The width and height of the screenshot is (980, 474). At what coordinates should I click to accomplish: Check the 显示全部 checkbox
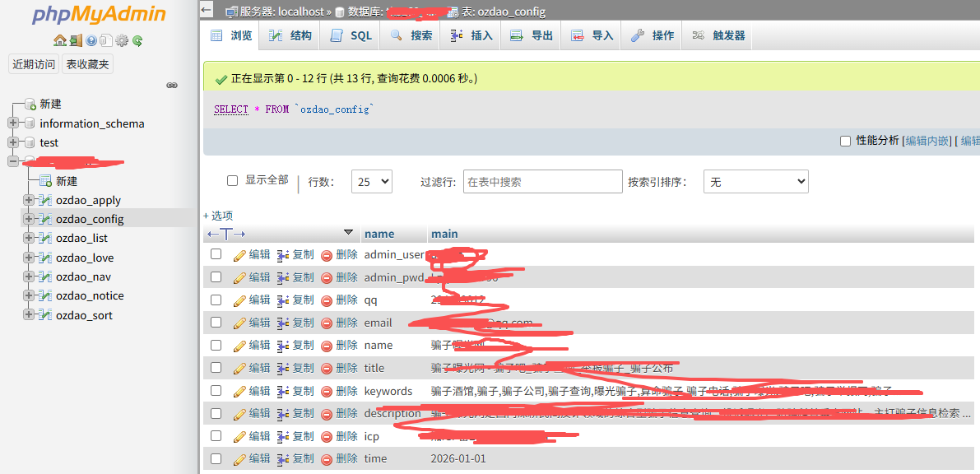[x=233, y=181]
